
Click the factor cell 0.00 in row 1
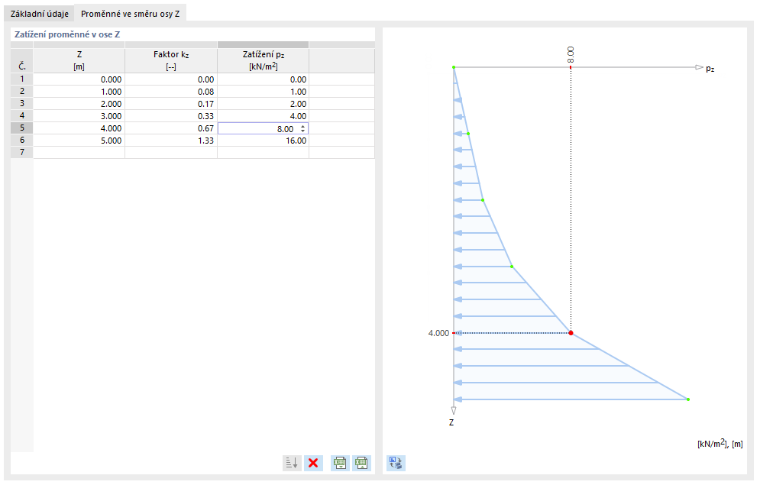[x=171, y=79]
